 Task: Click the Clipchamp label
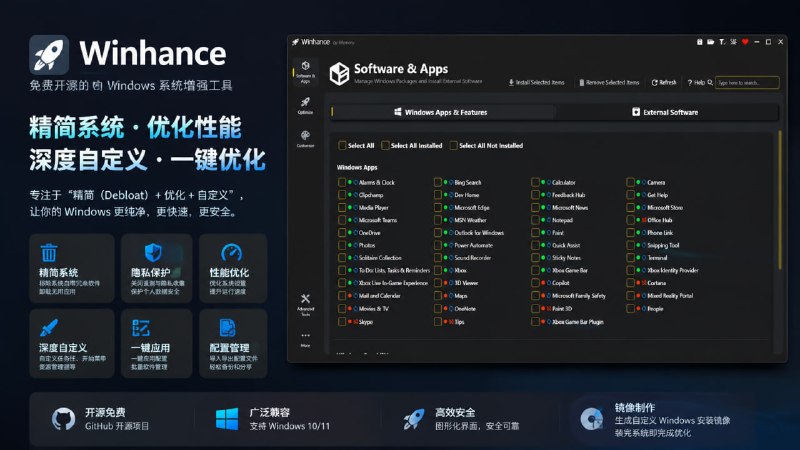tap(371, 195)
